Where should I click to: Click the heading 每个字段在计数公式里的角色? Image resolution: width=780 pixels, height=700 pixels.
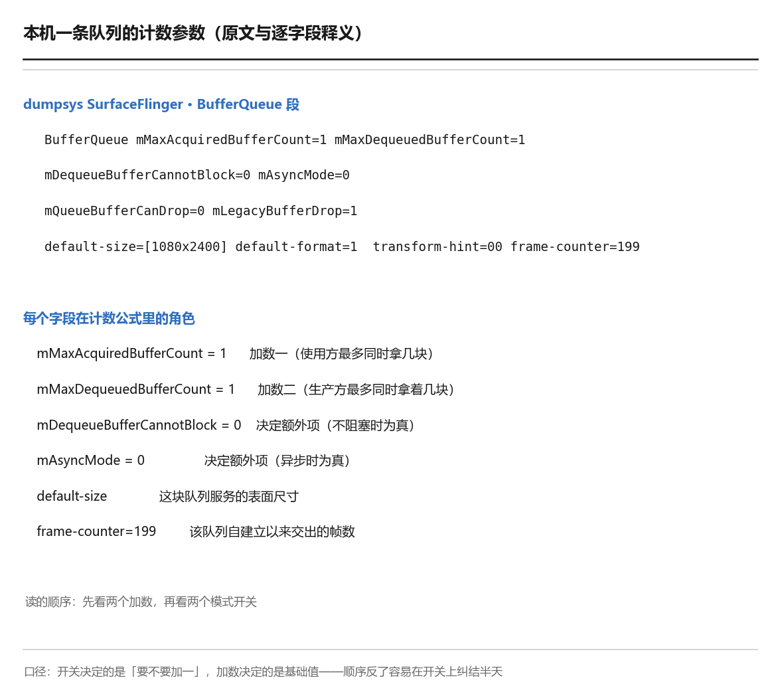[x=109, y=318]
